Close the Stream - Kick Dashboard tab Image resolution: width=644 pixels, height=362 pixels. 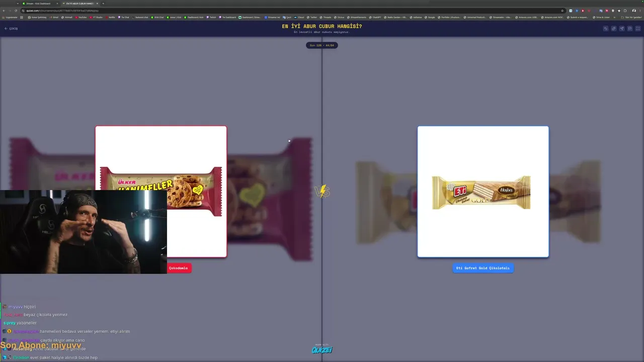(57, 4)
